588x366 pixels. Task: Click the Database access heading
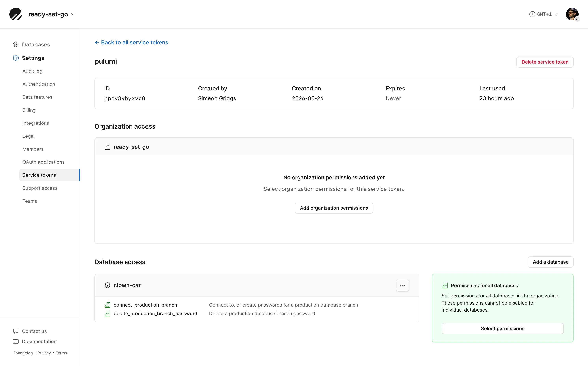(x=120, y=262)
